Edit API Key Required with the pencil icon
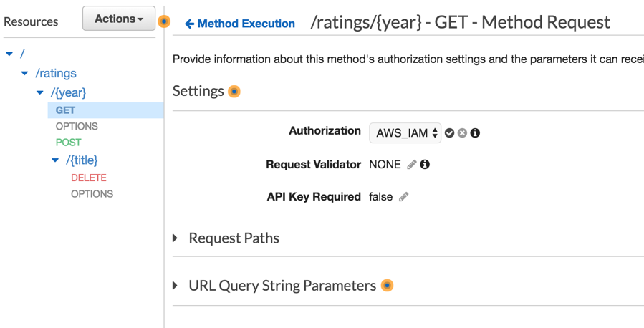This screenshot has width=644, height=328. click(x=404, y=197)
